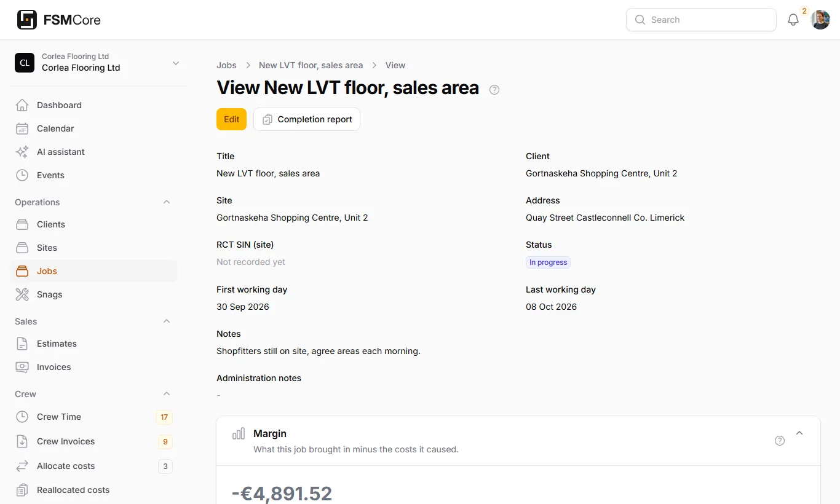Viewport: 840px width, 504px height.
Task: Click the Sites sidebar icon
Action: click(x=22, y=248)
